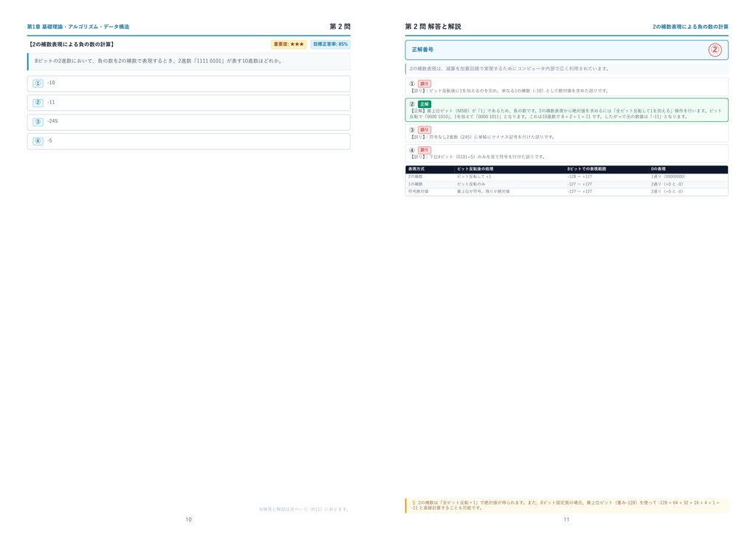Click the 第 2 問 解答と解説 heading

[433, 27]
